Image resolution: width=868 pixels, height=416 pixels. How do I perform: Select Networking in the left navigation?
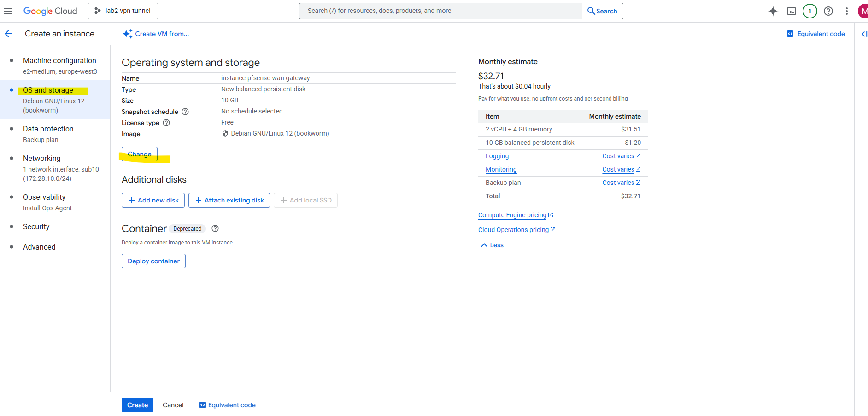42,158
